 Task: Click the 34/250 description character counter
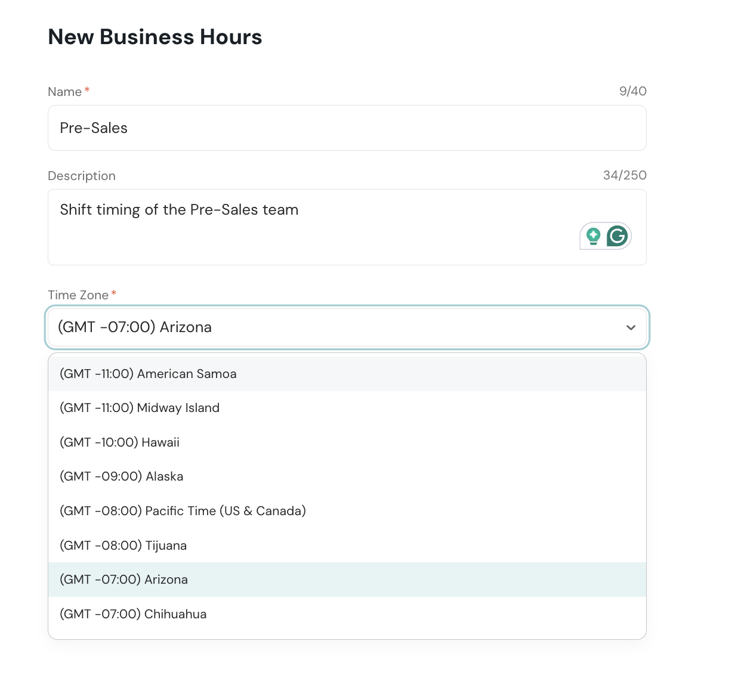[x=625, y=175]
